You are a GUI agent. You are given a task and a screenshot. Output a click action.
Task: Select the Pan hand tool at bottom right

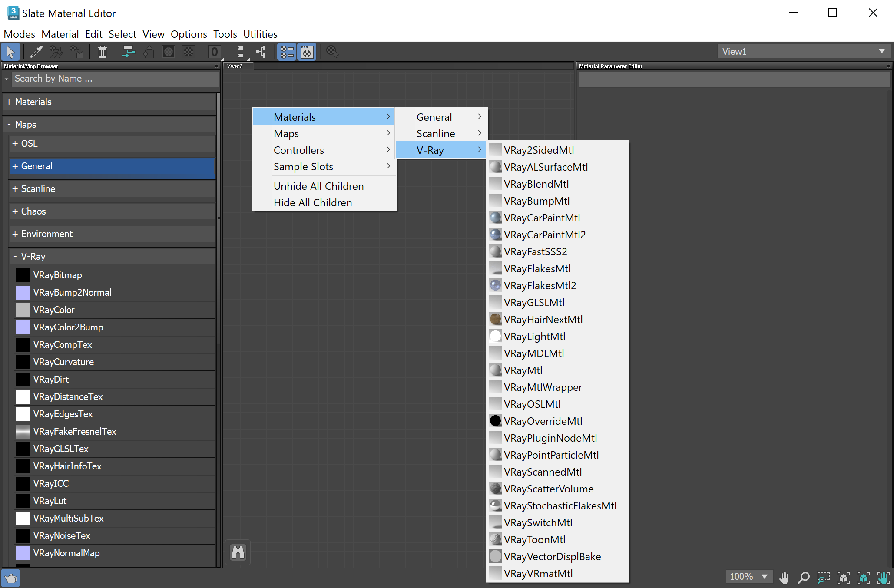click(x=785, y=578)
